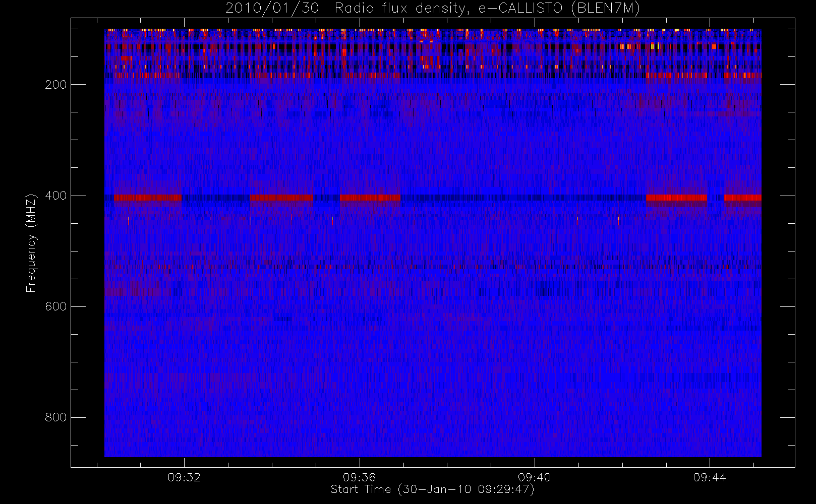Click the '400' frequency tick label
This screenshot has height=504, width=816.
click(56, 196)
